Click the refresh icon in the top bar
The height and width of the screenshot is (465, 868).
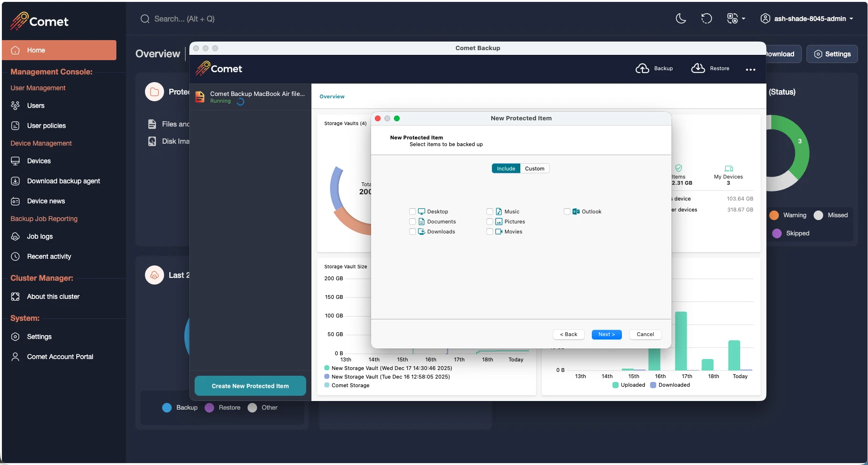(706, 19)
